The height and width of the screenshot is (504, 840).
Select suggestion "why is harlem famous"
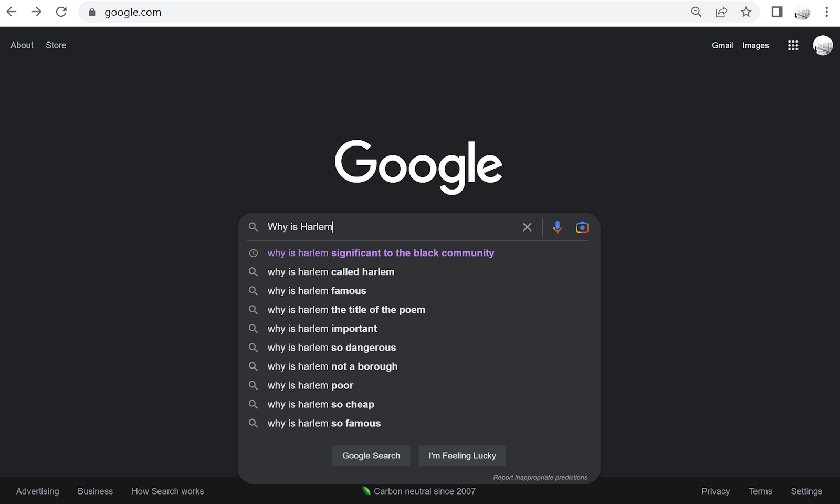point(419,291)
